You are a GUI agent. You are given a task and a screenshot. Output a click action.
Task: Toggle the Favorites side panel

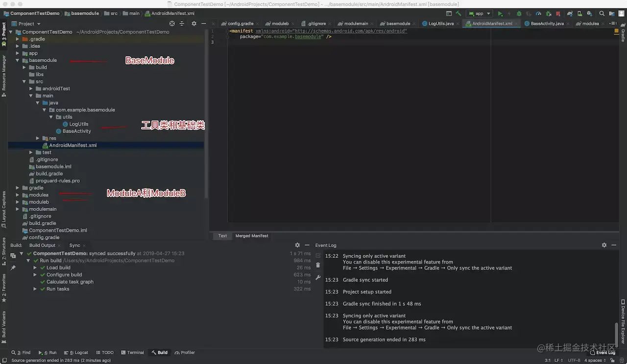coord(4,288)
